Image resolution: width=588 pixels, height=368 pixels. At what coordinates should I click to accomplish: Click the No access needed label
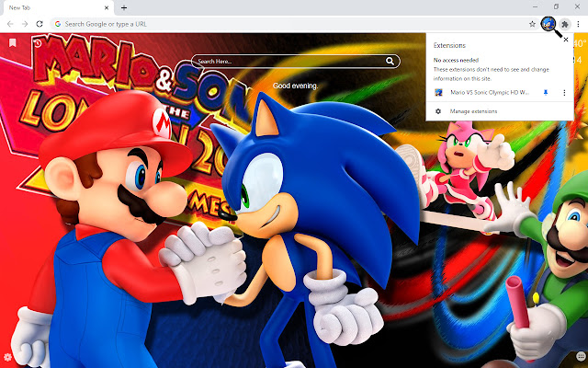pyautogui.click(x=456, y=60)
